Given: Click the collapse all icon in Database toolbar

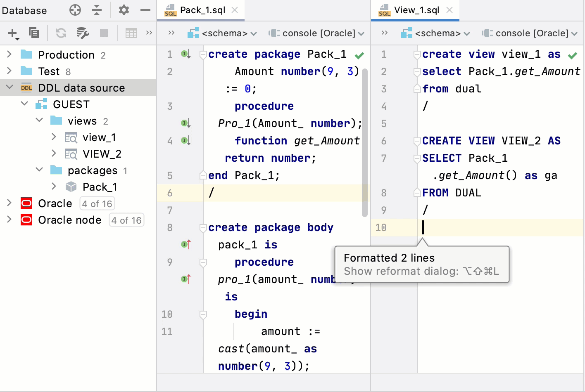Looking at the screenshot, I should [97, 10].
